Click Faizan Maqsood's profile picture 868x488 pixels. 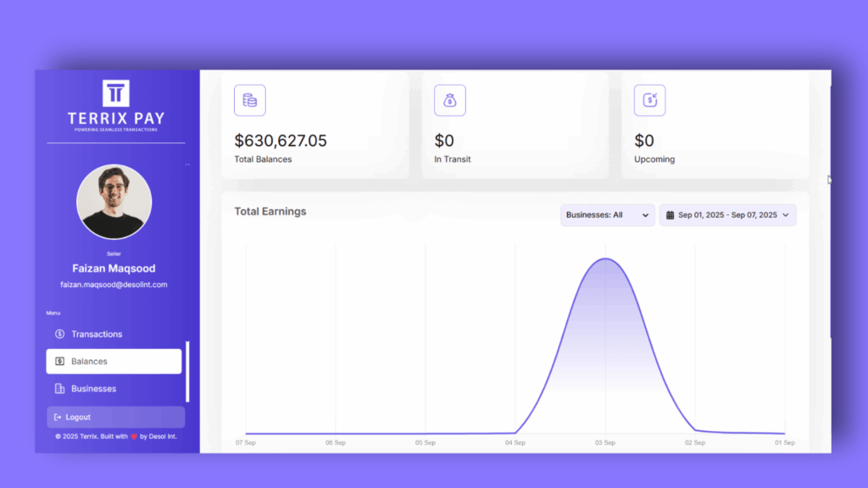tap(114, 202)
